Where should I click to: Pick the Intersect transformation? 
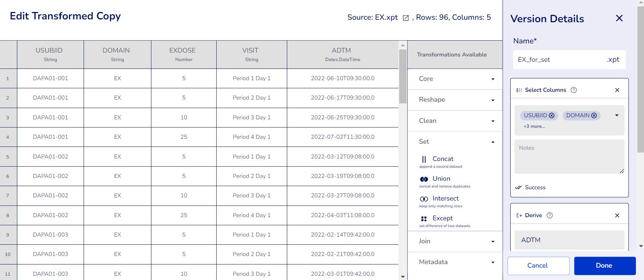(x=445, y=199)
